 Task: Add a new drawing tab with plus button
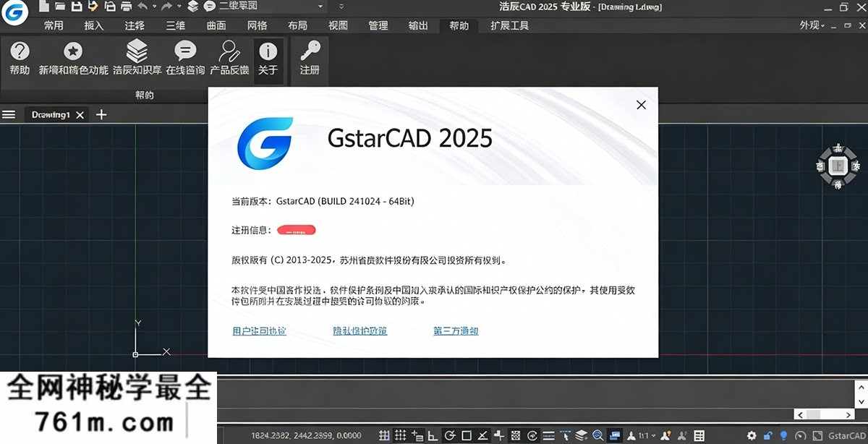click(101, 114)
